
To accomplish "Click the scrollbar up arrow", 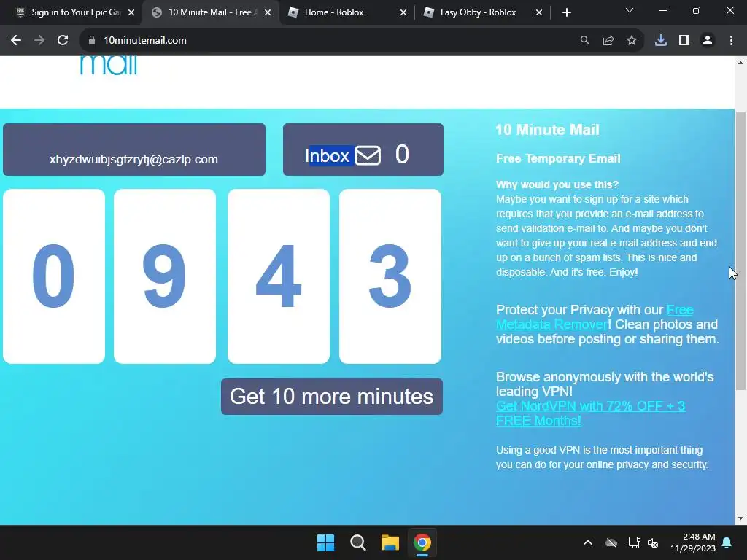I will pos(741,63).
